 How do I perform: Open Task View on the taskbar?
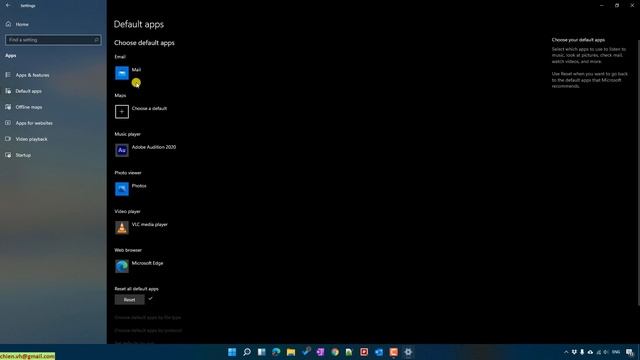261,352
